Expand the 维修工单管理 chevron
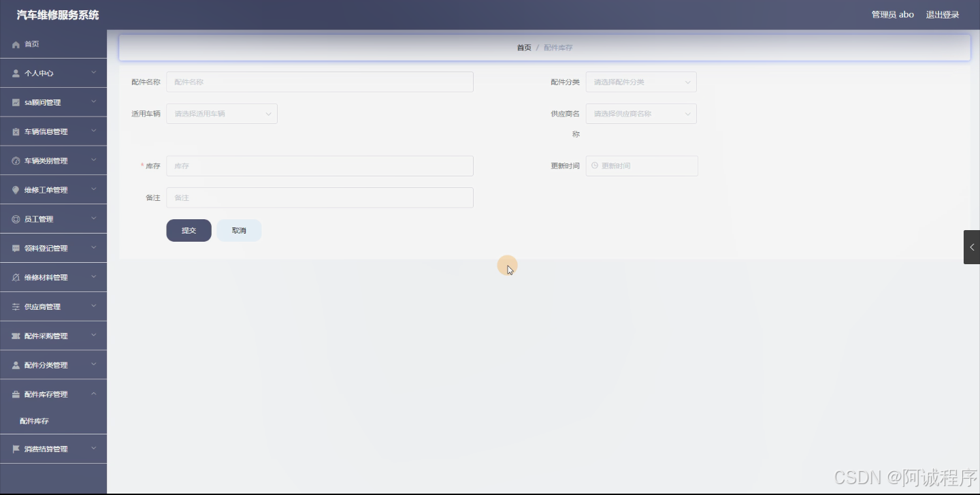Image resolution: width=980 pixels, height=495 pixels. pyautogui.click(x=94, y=189)
